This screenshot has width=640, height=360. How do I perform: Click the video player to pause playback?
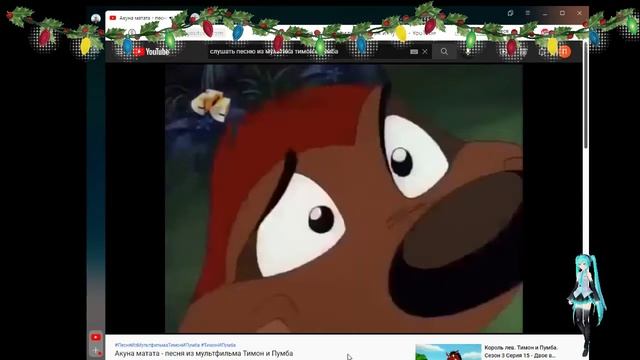(x=344, y=198)
